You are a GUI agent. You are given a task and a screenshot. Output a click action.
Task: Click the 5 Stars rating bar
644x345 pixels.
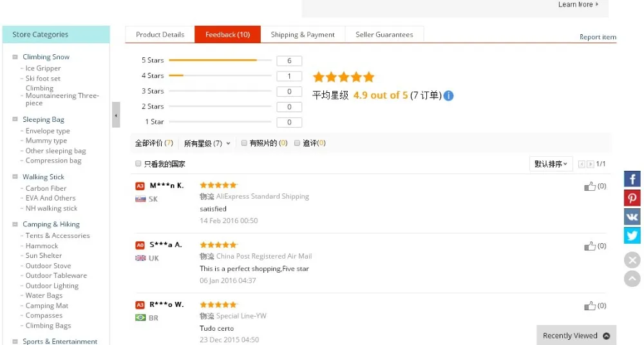click(x=220, y=60)
